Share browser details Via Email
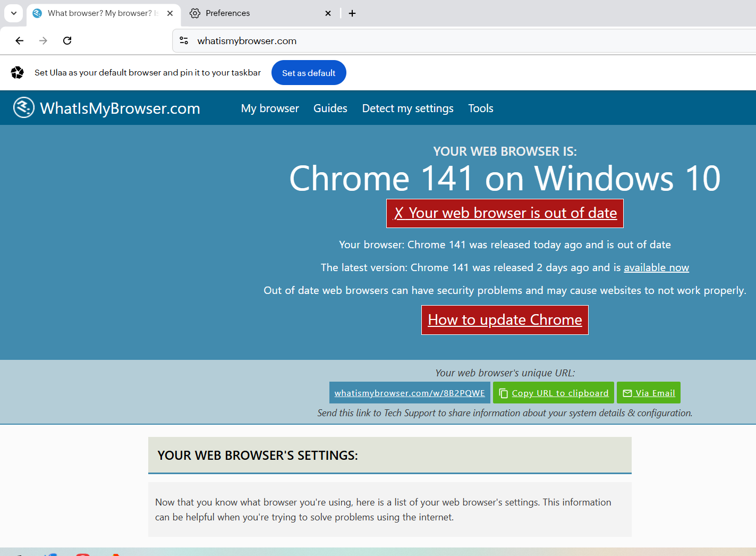Screen dimensions: 756x556 (649, 393)
